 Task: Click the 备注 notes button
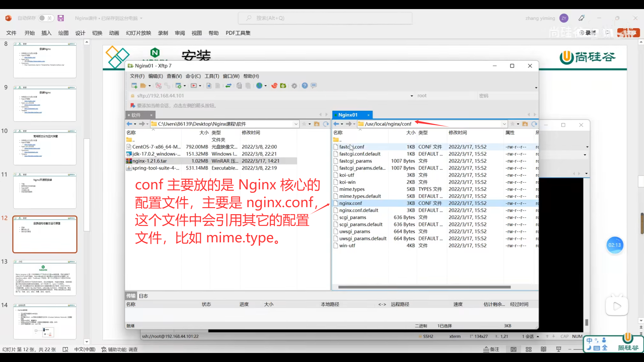tap(491, 349)
